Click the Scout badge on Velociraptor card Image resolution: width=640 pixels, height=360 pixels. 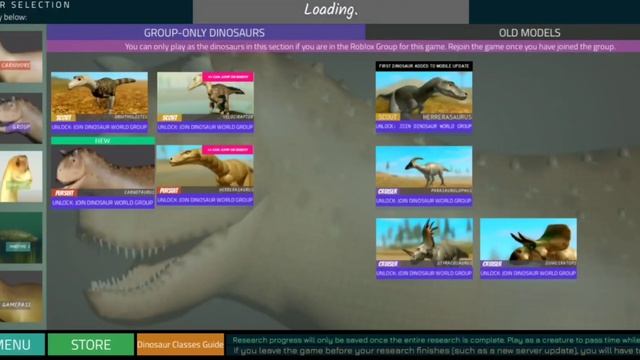coord(170,118)
